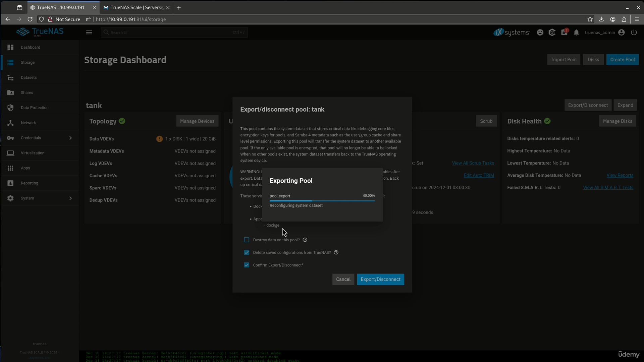This screenshot has width=644, height=362.
Task: Check Destroy data on this pool
Action: (x=247, y=240)
